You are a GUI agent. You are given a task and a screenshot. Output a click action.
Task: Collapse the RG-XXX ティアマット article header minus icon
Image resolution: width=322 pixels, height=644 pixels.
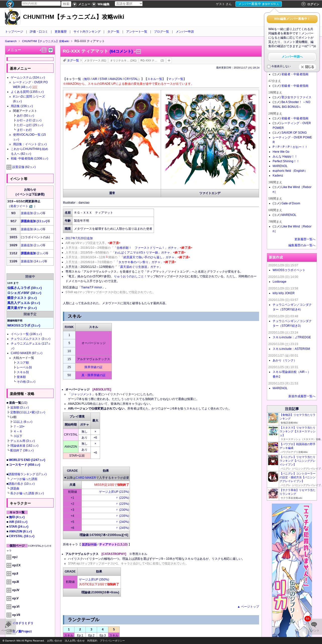pyautogui.click(x=138, y=52)
